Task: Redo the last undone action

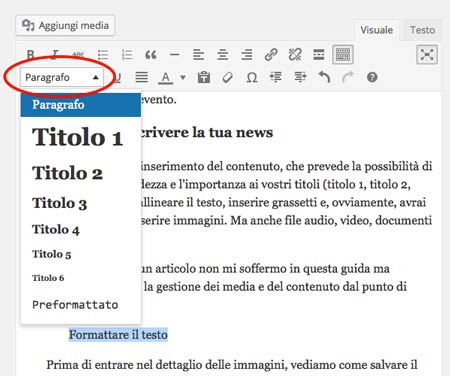Action: pos(348,77)
